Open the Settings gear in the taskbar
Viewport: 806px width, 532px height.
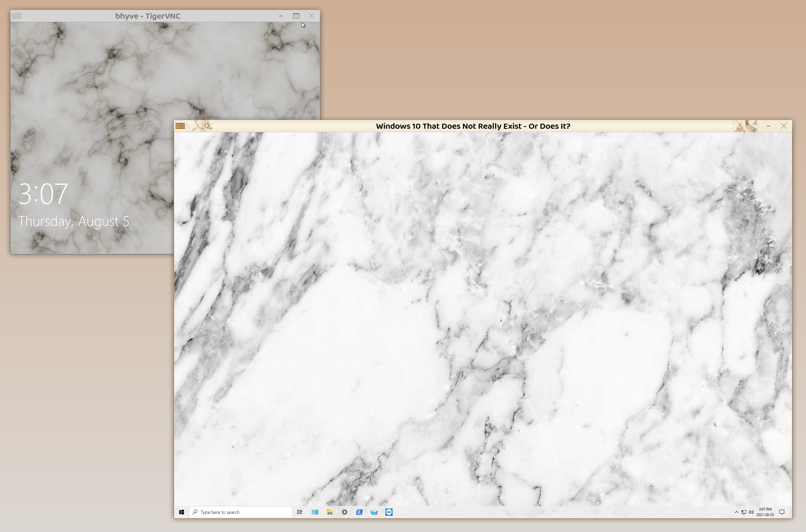[x=344, y=512]
